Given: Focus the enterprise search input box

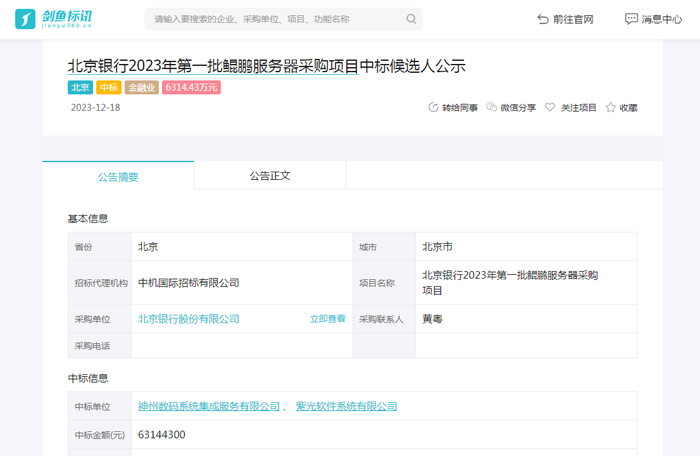Looking at the screenshot, I should [283, 19].
